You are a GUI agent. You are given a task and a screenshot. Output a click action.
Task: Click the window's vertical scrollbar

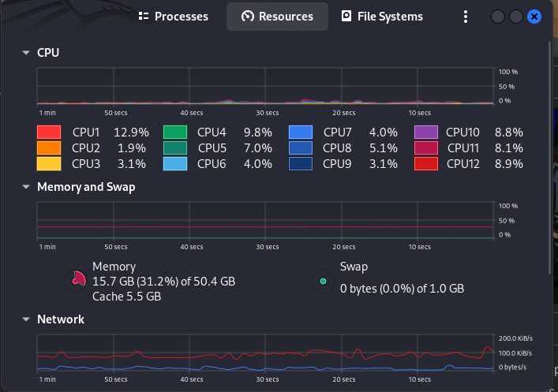549,159
